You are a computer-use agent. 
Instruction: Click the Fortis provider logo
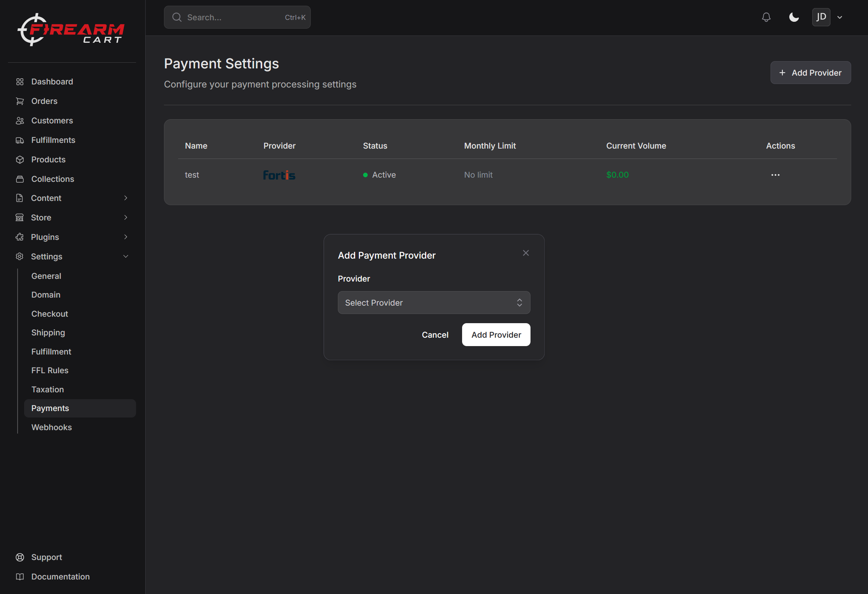click(279, 175)
